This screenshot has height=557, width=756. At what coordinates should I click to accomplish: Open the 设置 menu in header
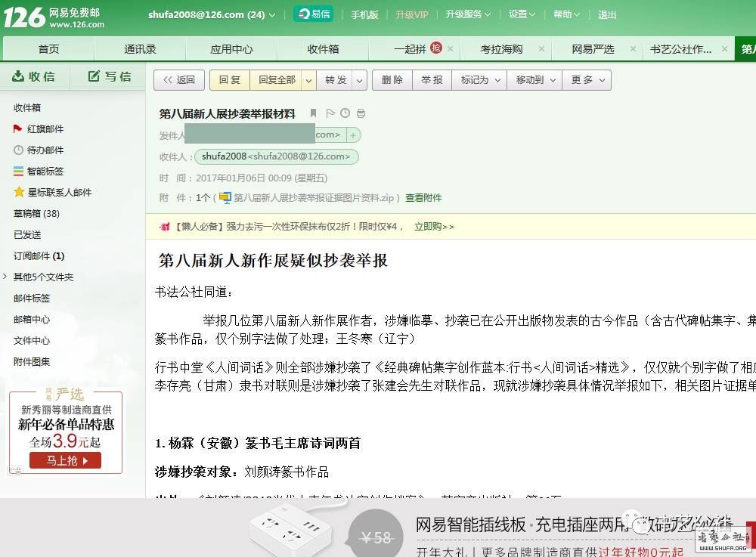[x=522, y=14]
